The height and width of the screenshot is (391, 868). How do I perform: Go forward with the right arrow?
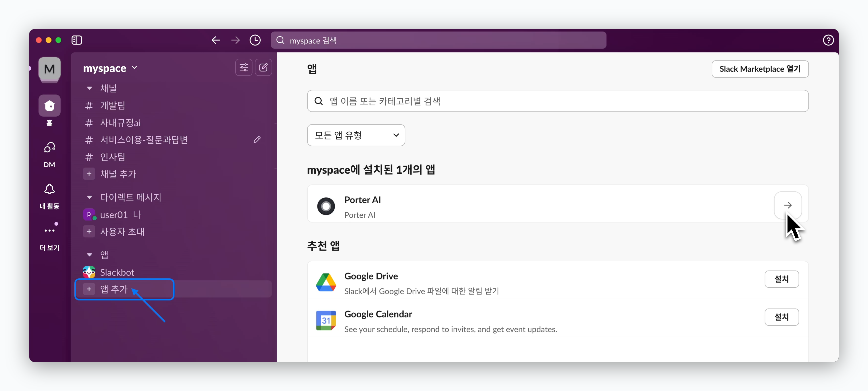(236, 40)
